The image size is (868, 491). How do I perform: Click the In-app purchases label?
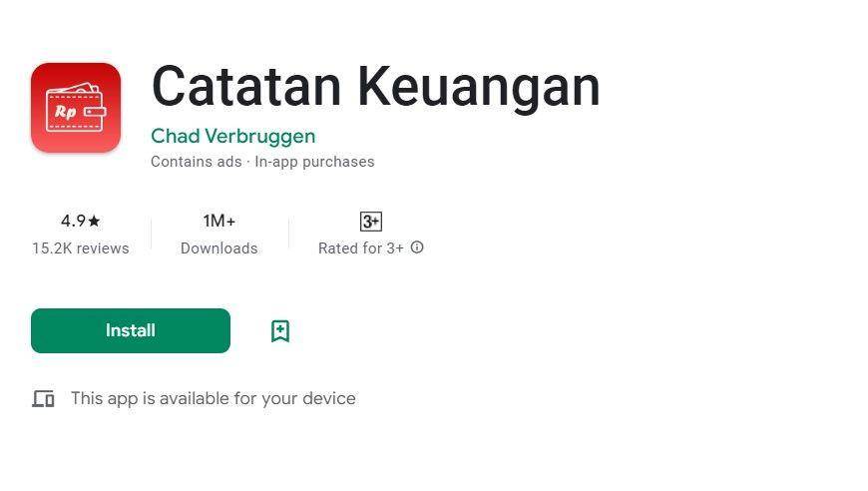(x=314, y=162)
